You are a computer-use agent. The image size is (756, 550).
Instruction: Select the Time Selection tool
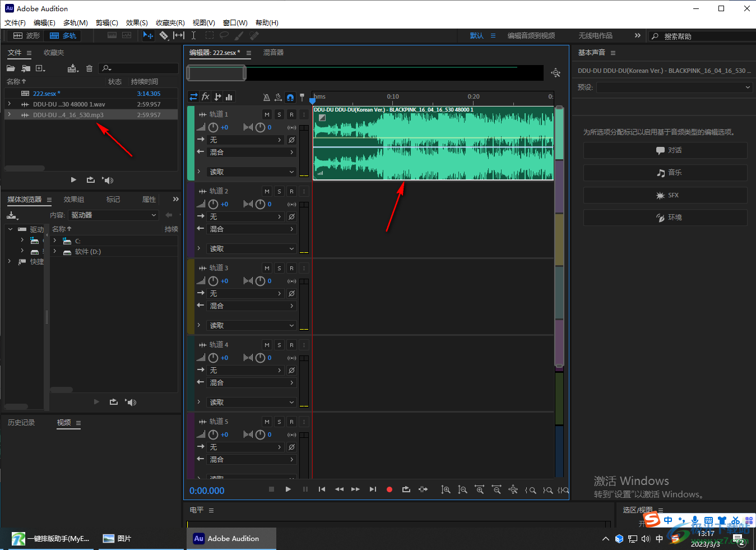[193, 35]
